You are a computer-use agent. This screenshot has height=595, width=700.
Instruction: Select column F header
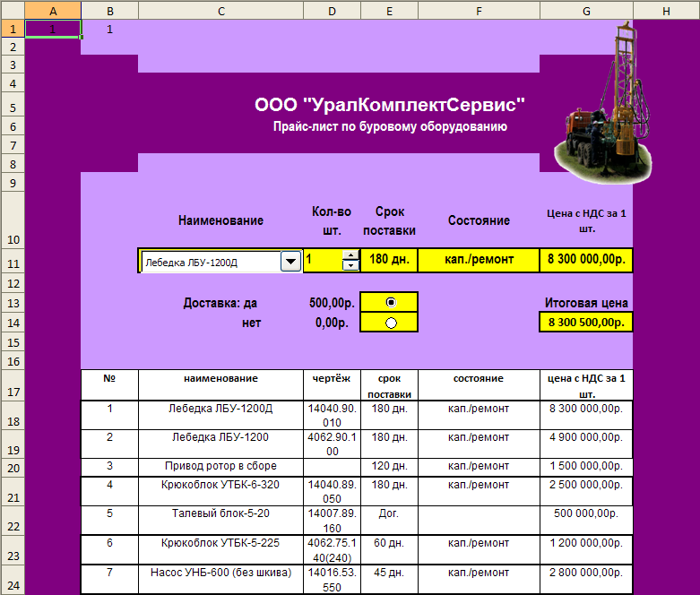coord(479,11)
